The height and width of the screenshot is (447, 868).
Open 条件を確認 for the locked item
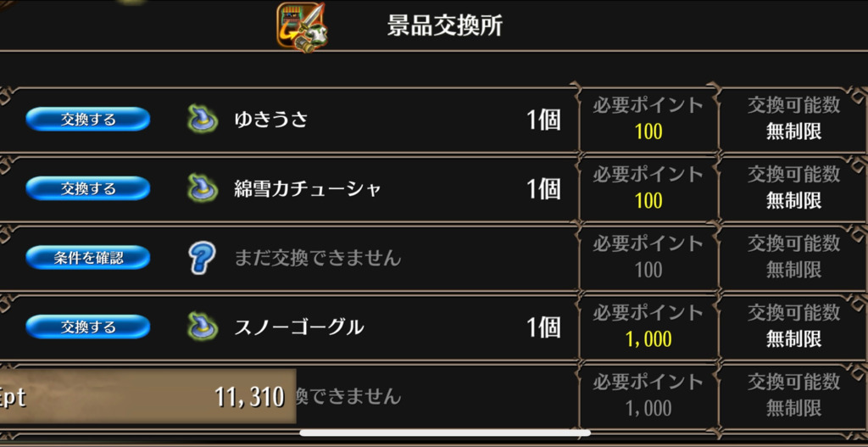88,258
